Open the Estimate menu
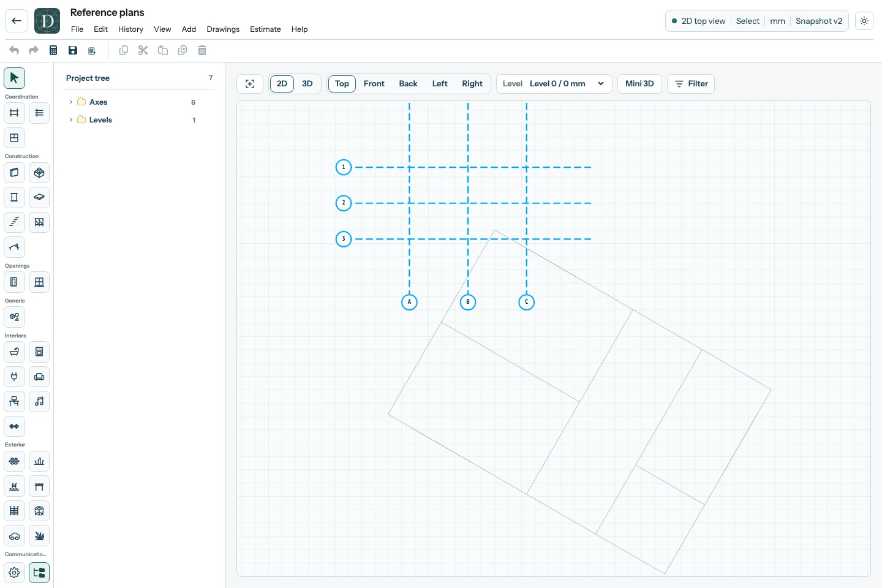The width and height of the screenshot is (882, 588). click(265, 29)
